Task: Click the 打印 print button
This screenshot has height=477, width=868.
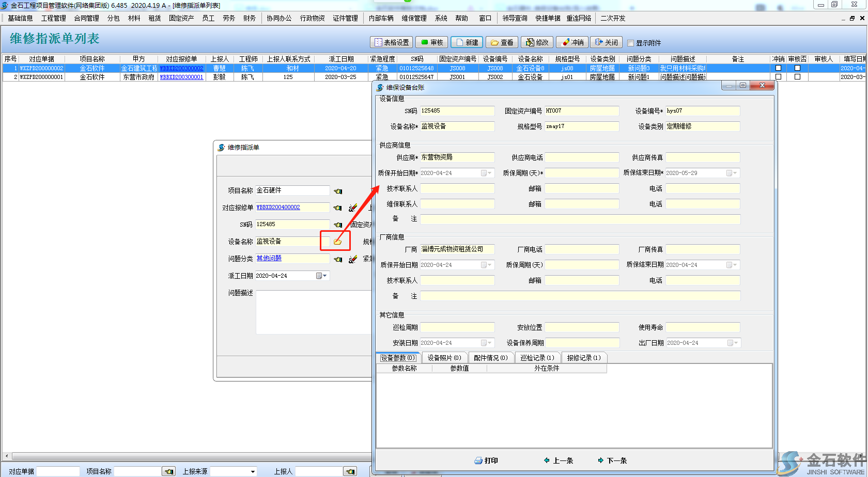Action: [x=486, y=460]
